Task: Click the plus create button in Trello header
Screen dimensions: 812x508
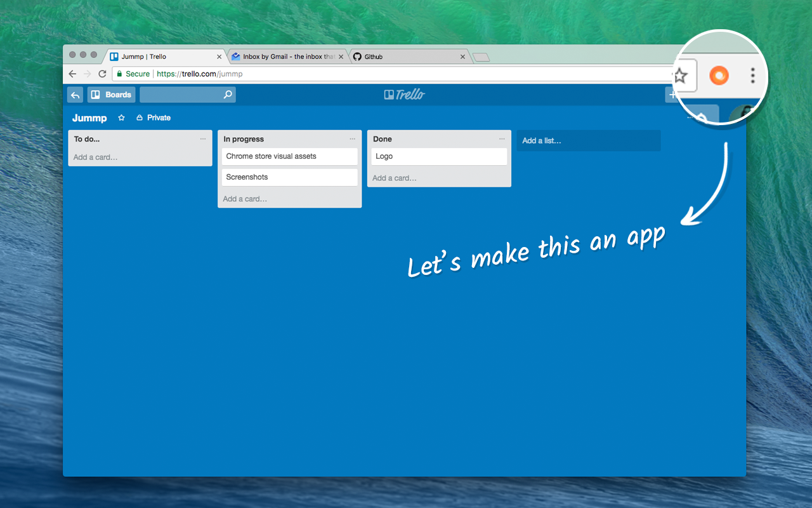Action: tap(672, 95)
